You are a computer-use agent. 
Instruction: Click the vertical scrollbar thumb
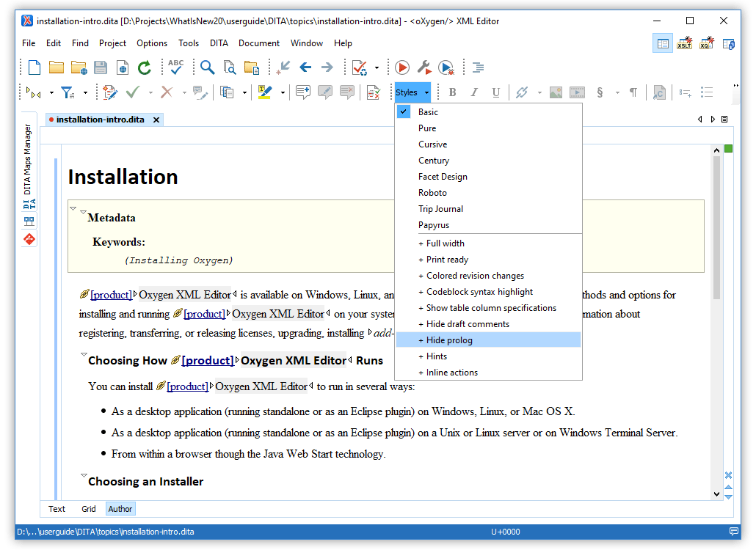[716, 227]
